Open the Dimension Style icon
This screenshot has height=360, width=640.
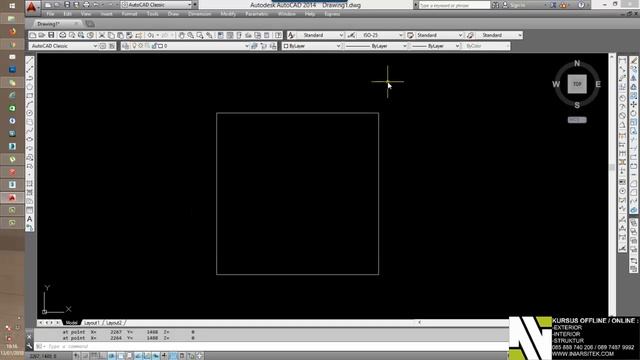click(351, 36)
